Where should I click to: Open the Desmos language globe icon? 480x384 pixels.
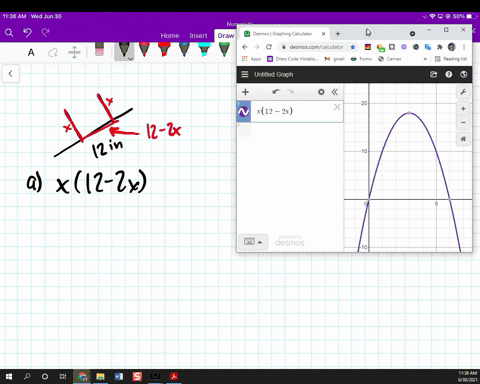(464, 74)
